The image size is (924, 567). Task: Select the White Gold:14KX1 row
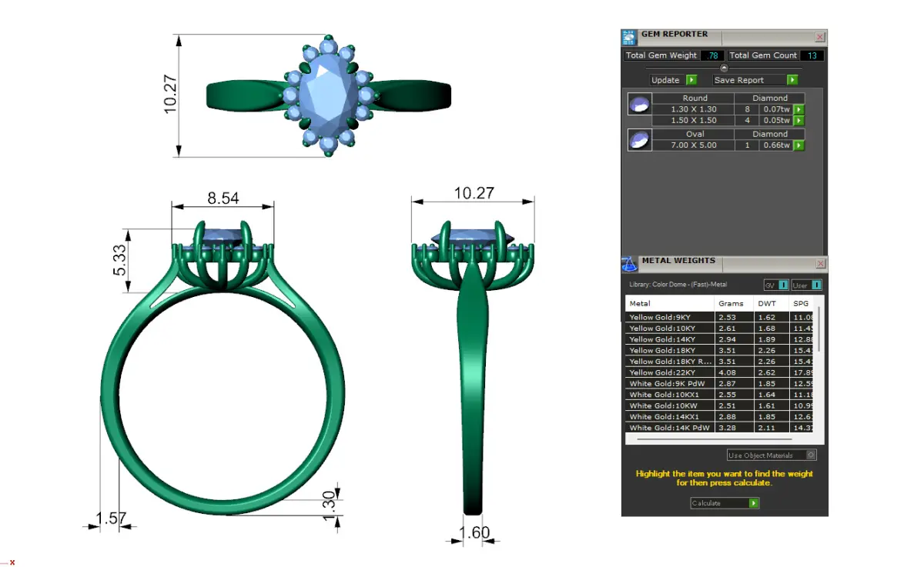(720, 416)
